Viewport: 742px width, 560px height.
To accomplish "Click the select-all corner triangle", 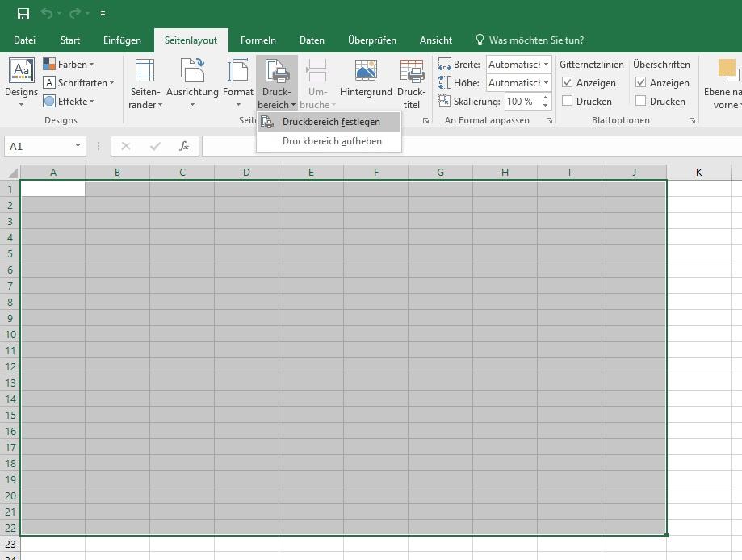I will click(13, 172).
